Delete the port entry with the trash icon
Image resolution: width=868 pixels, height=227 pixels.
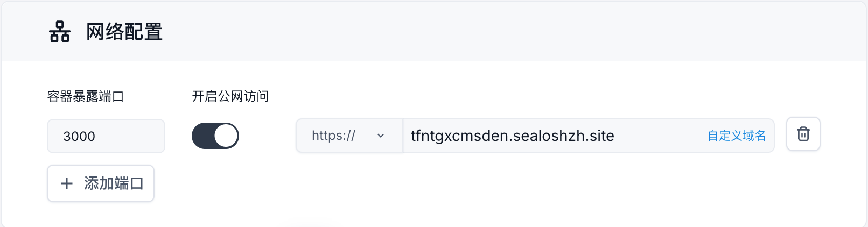[803, 134]
